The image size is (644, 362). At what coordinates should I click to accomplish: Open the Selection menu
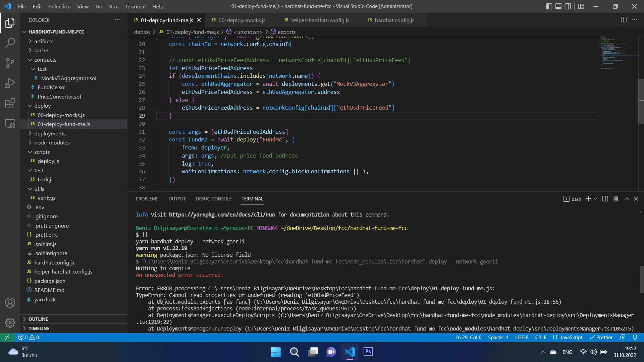tap(59, 6)
